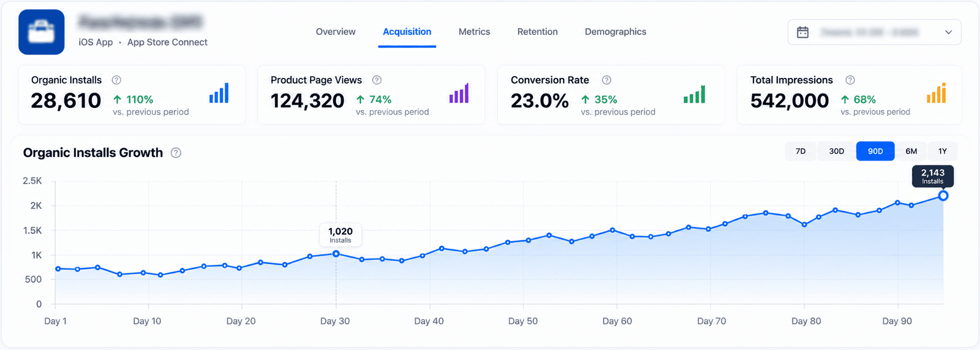Click the highlighted Day 30 data point
The height and width of the screenshot is (350, 980).
(x=336, y=254)
